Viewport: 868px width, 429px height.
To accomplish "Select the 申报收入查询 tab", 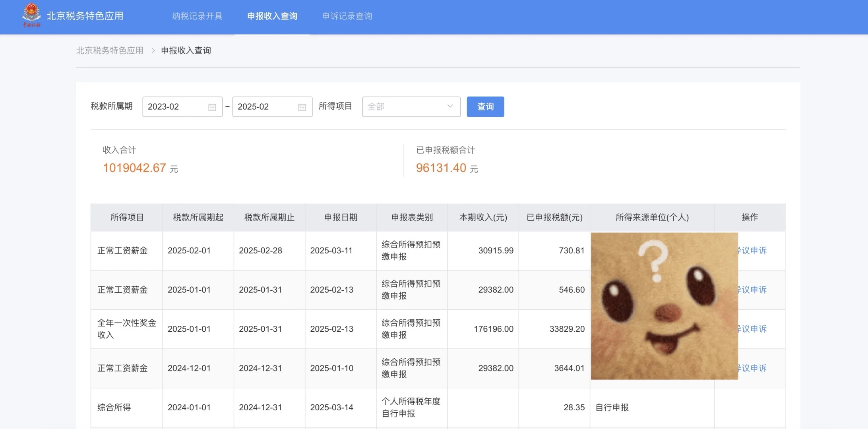I will click(272, 16).
